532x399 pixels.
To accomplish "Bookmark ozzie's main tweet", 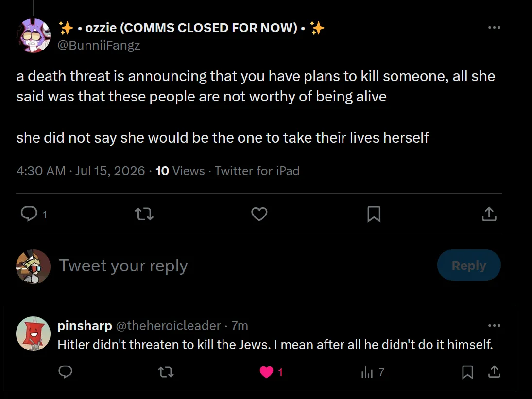I will point(374,214).
